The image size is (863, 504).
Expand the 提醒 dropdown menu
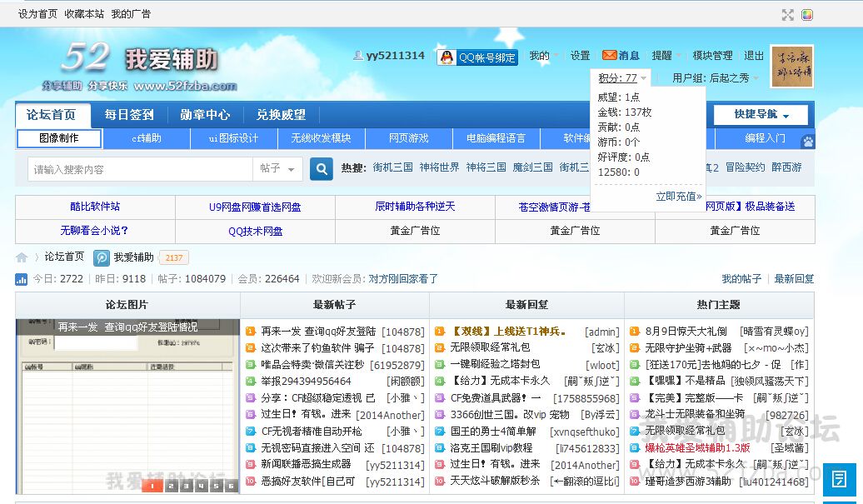[x=666, y=56]
